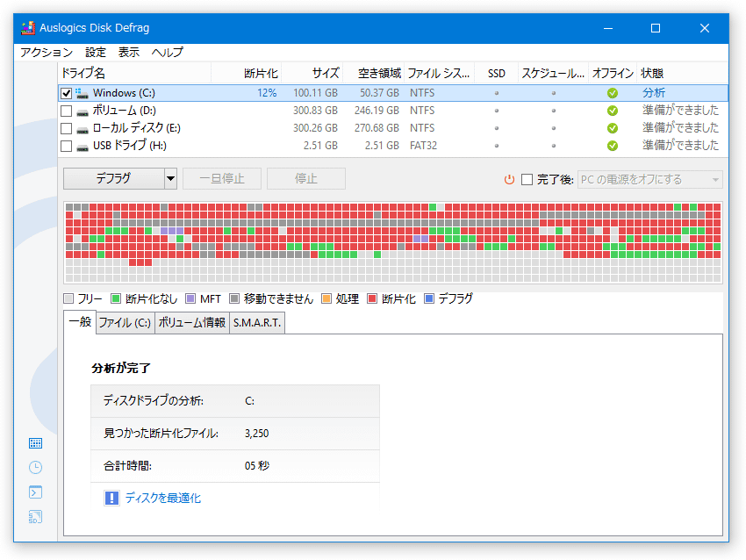Click the Windows (C:) drive icon

[82, 93]
